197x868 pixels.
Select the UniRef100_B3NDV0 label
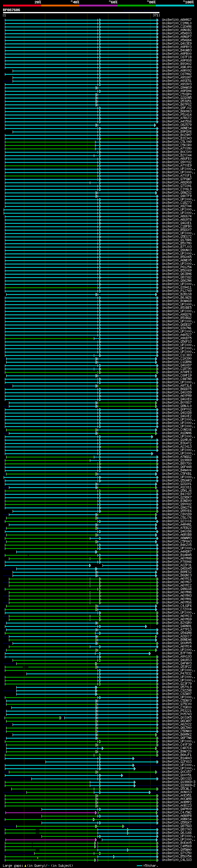(x=176, y=501)
